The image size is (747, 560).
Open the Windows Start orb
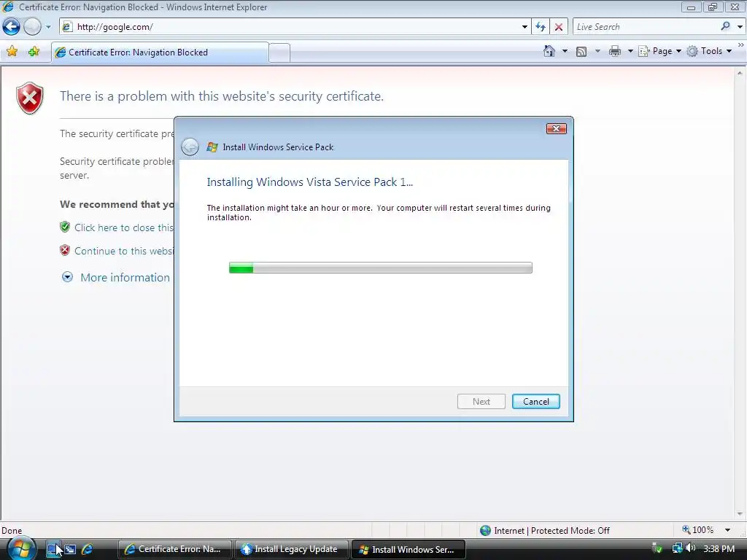(x=20, y=548)
